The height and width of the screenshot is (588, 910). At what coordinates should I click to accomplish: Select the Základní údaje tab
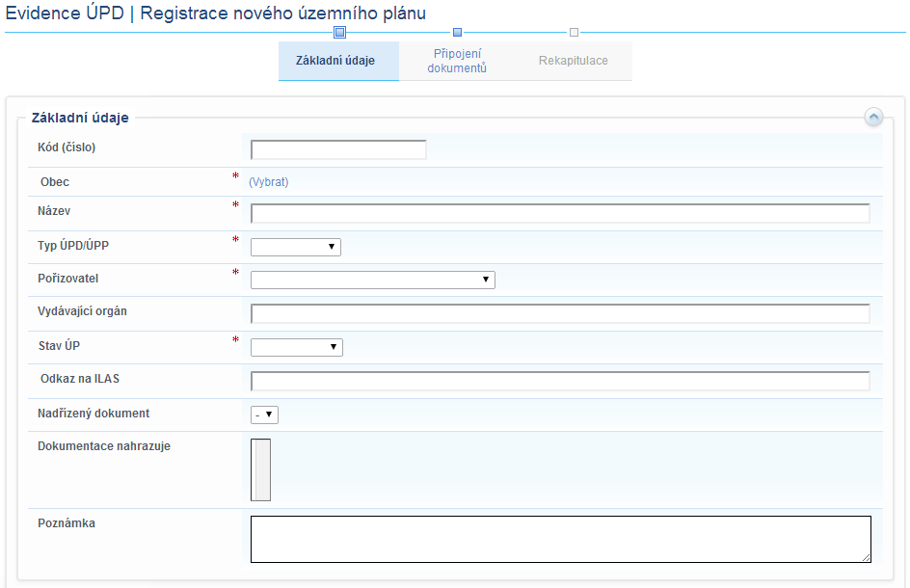point(338,60)
